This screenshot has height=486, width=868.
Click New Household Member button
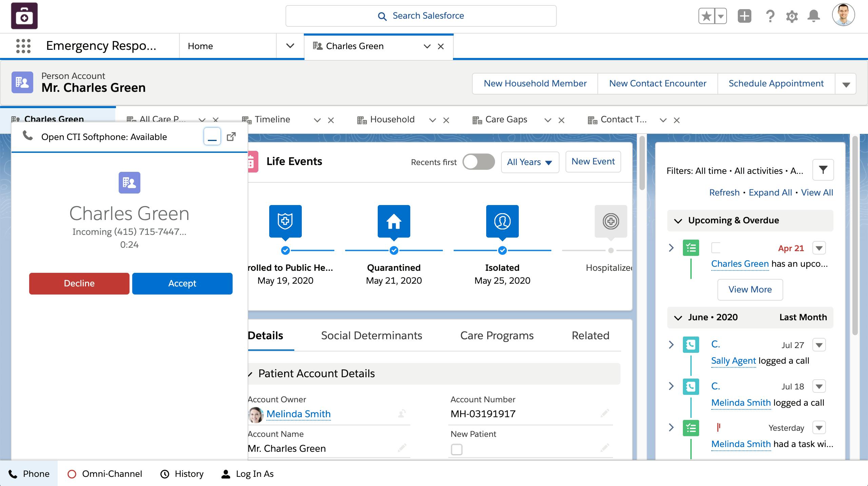click(535, 83)
